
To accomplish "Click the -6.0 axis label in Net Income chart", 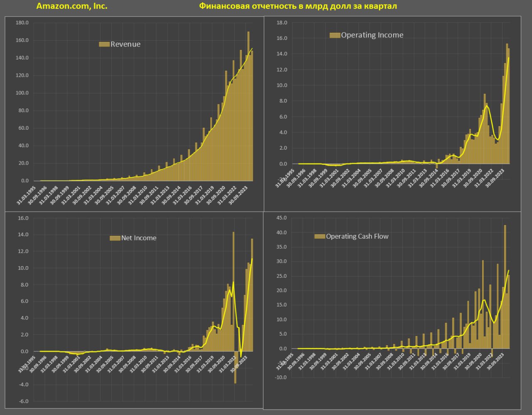I will (x=23, y=401).
